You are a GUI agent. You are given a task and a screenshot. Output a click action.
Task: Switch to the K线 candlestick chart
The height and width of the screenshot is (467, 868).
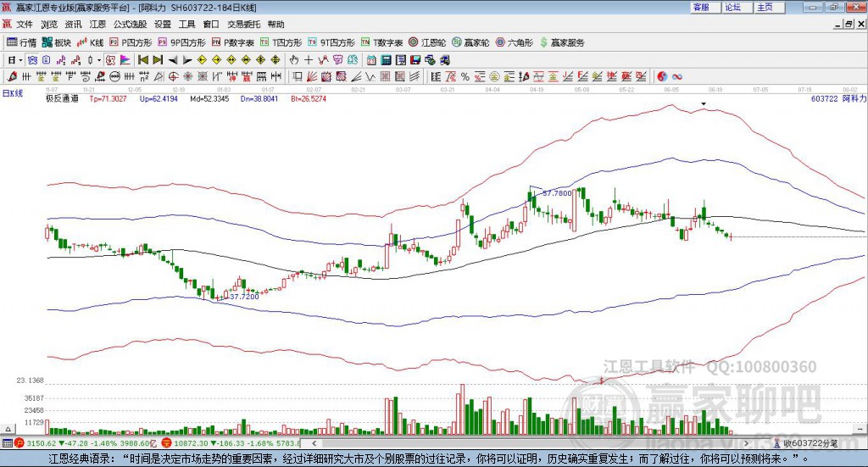90,42
